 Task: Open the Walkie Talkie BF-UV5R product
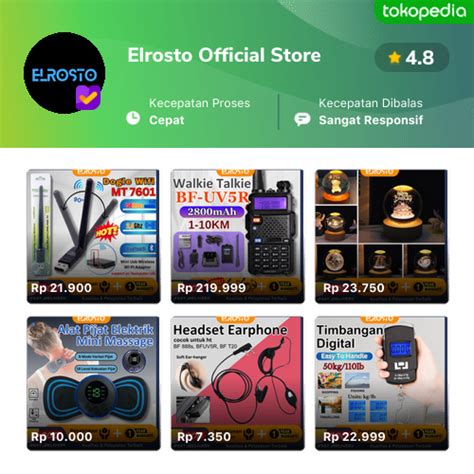click(238, 236)
